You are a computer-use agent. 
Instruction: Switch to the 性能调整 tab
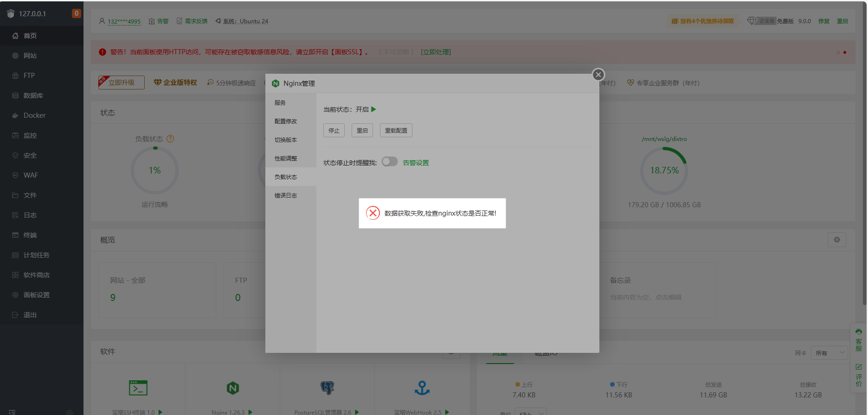(x=291, y=159)
